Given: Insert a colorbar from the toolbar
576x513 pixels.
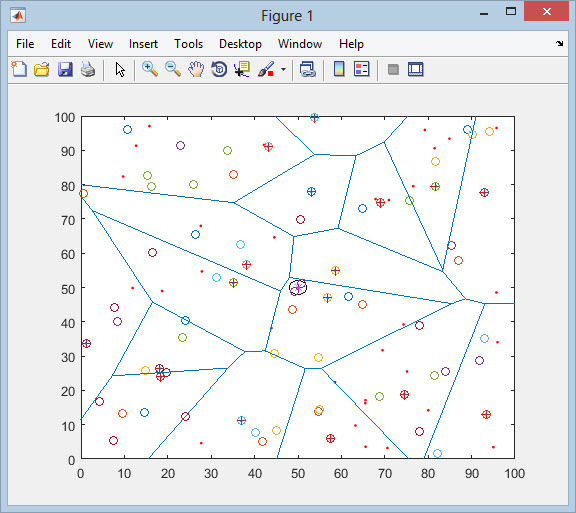Looking at the screenshot, I should pyautogui.click(x=339, y=69).
